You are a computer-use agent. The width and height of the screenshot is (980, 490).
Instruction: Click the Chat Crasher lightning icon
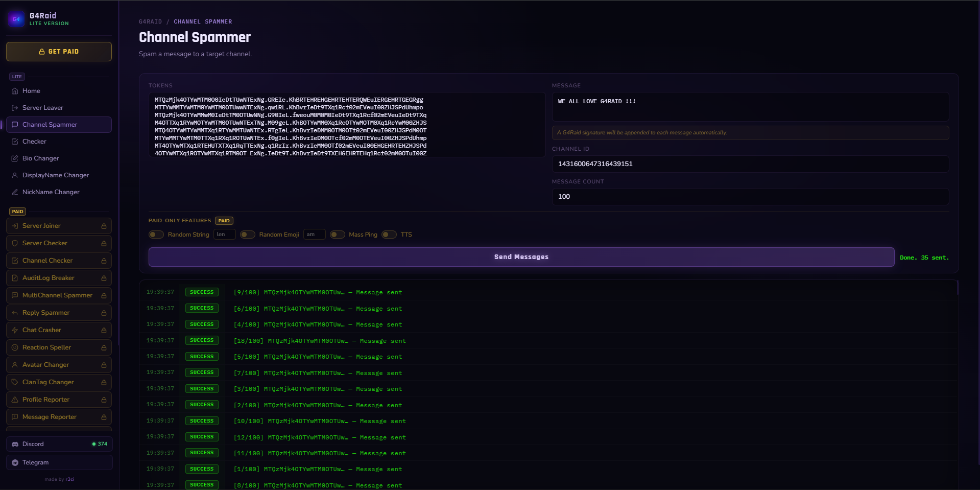15,330
